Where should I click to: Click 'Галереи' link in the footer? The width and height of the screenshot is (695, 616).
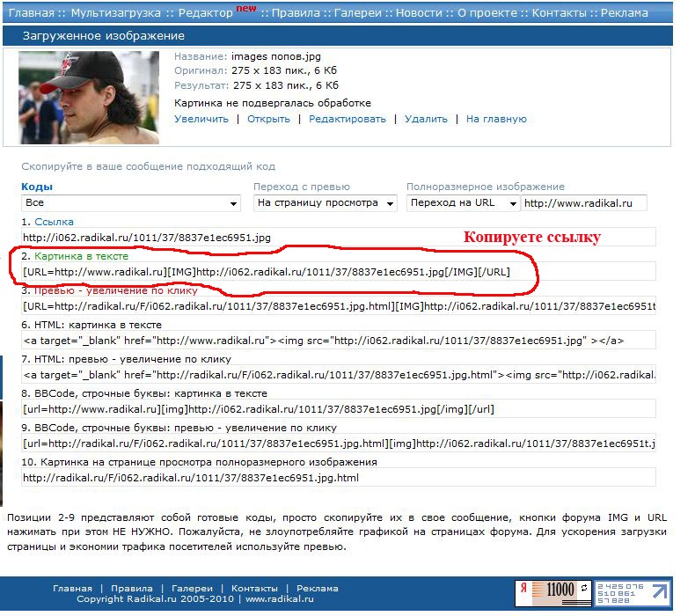(x=191, y=588)
